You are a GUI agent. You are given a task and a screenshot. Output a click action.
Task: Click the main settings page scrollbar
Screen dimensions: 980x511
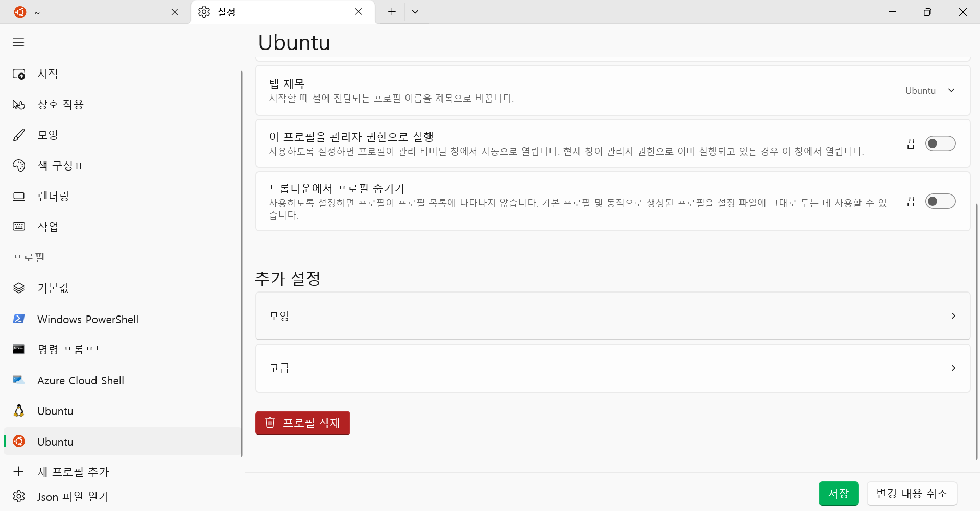click(977, 332)
